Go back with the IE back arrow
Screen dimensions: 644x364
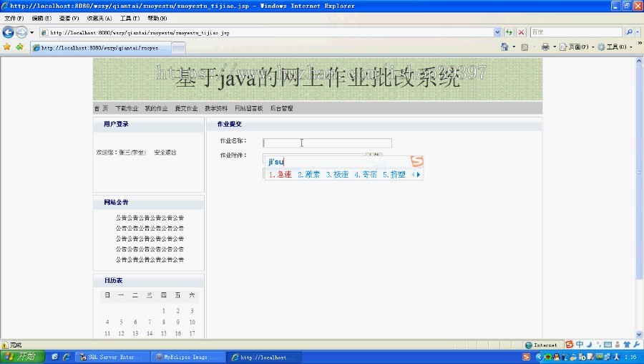(x=8, y=32)
